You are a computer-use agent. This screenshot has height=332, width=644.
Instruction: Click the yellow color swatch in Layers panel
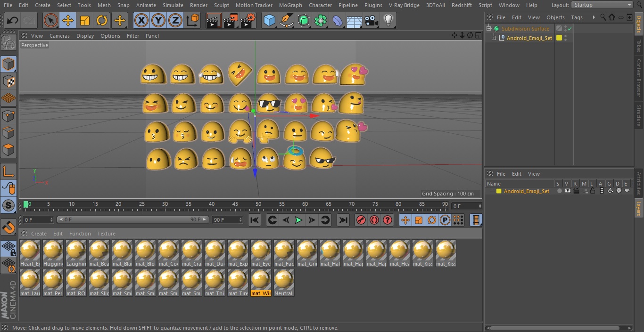(498, 191)
